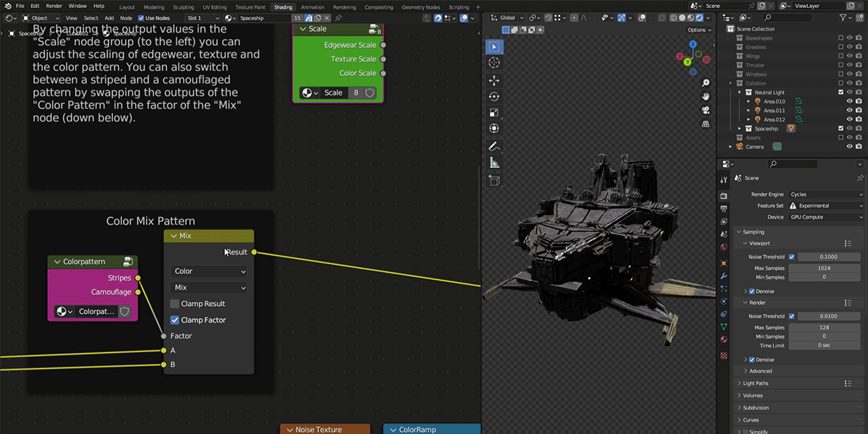
Task: Select the Move tool
Action: 494,80
